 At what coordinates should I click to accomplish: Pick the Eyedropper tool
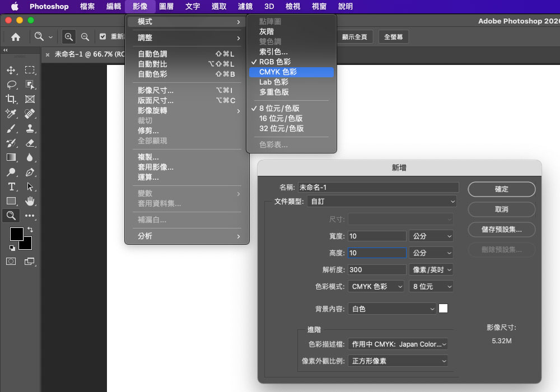click(11, 114)
